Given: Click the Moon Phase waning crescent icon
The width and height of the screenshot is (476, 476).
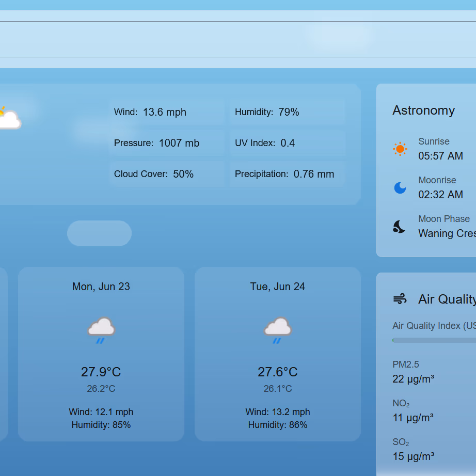Looking at the screenshot, I should (x=399, y=227).
